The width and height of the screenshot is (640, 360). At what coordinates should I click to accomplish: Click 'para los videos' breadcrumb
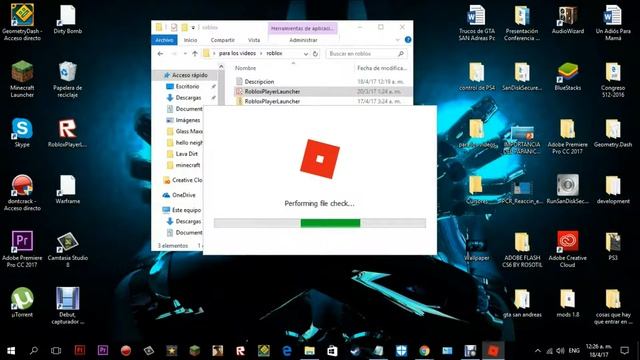(x=237, y=53)
